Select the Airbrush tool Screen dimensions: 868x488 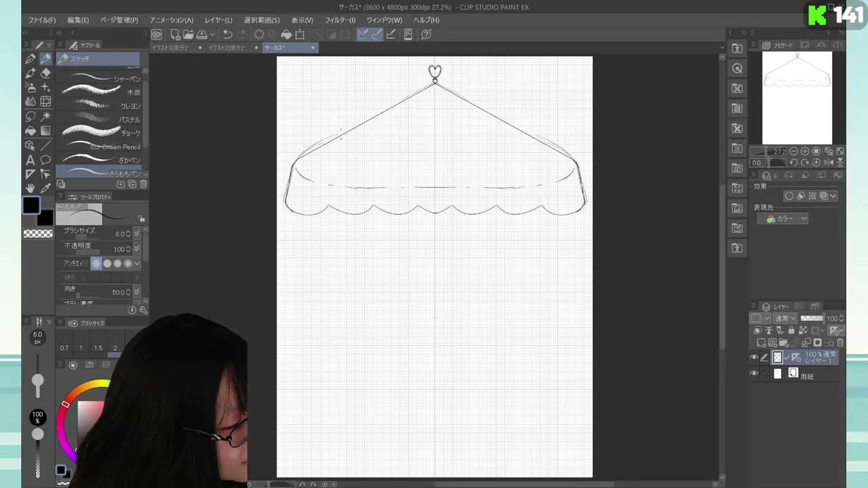pos(31,87)
